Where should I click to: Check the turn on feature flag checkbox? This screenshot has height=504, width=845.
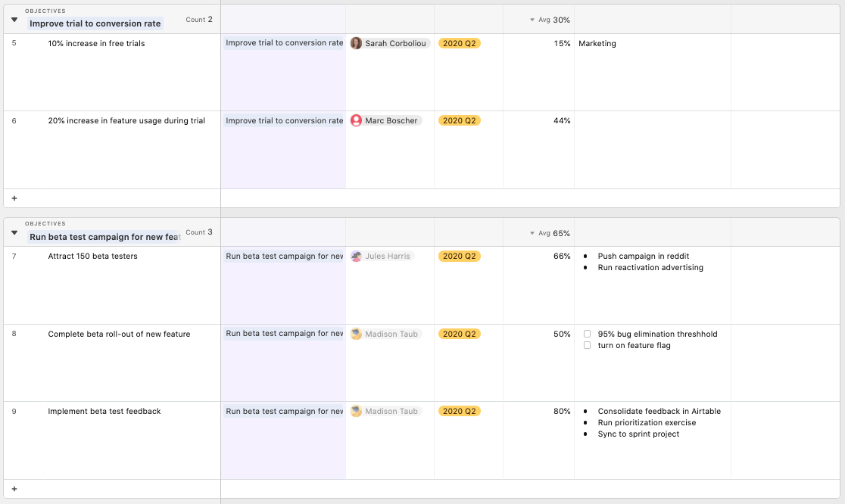point(587,345)
